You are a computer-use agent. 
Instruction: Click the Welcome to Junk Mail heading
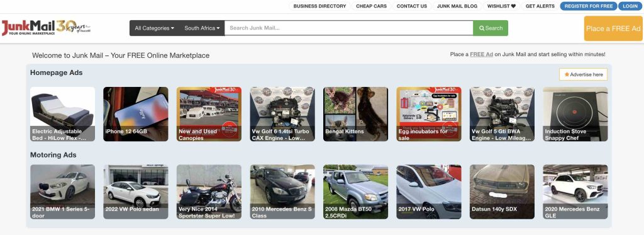[121, 55]
